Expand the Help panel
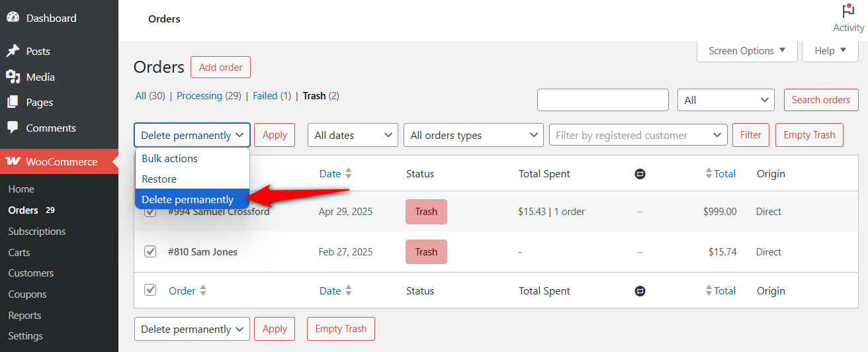The width and height of the screenshot is (868, 352). click(830, 50)
